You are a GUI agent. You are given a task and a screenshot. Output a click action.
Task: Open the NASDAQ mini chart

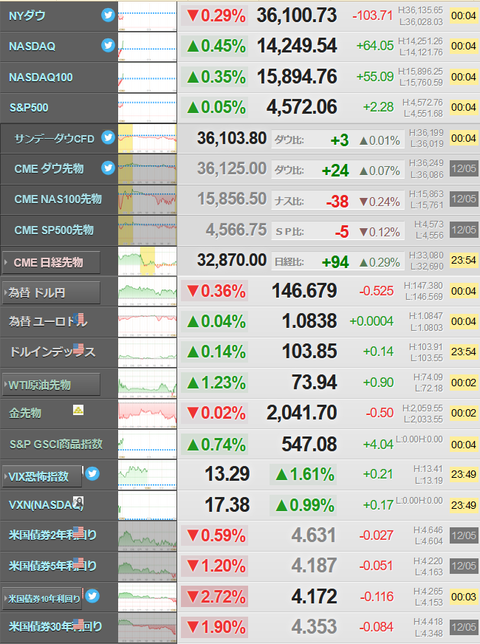(x=147, y=47)
